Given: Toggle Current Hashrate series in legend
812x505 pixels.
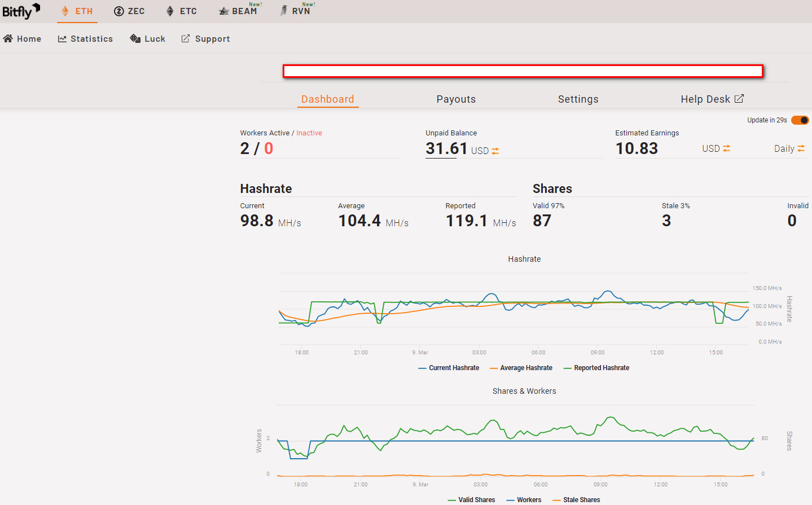Looking at the screenshot, I should click(x=449, y=368).
